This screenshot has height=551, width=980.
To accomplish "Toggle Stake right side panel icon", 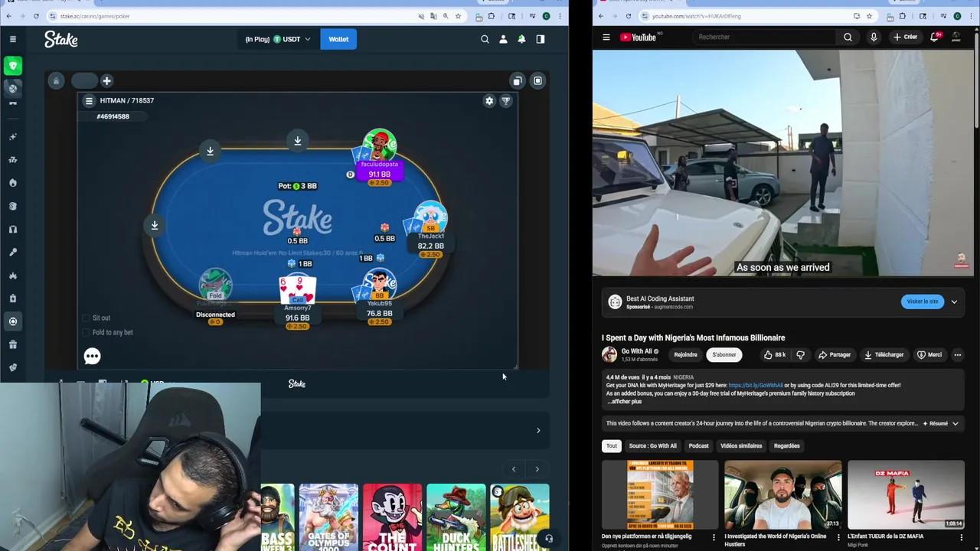I will pos(541,39).
